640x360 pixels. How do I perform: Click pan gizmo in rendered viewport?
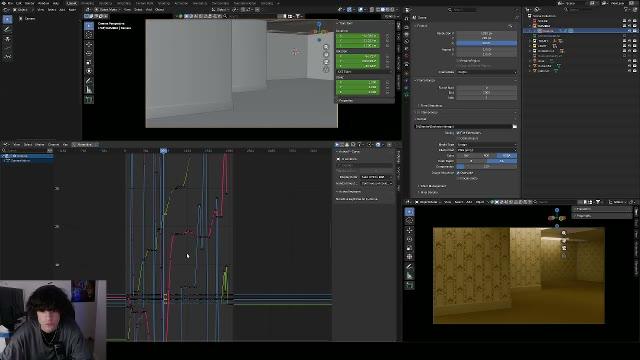pyautogui.click(x=564, y=240)
